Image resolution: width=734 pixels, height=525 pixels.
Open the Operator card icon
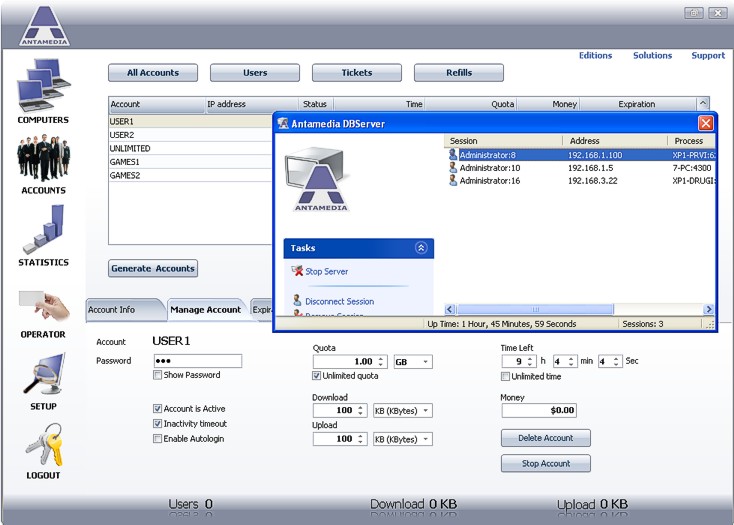pyautogui.click(x=44, y=306)
